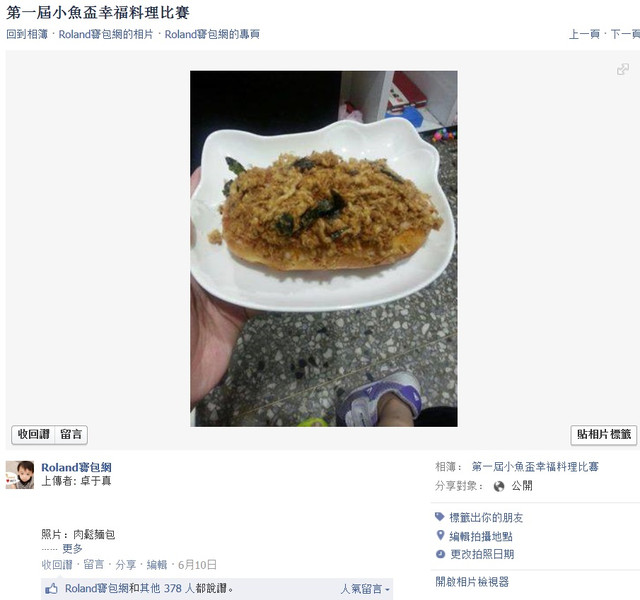
Task: Open the 人氣留言 sorting dropdown
Action: (x=365, y=589)
